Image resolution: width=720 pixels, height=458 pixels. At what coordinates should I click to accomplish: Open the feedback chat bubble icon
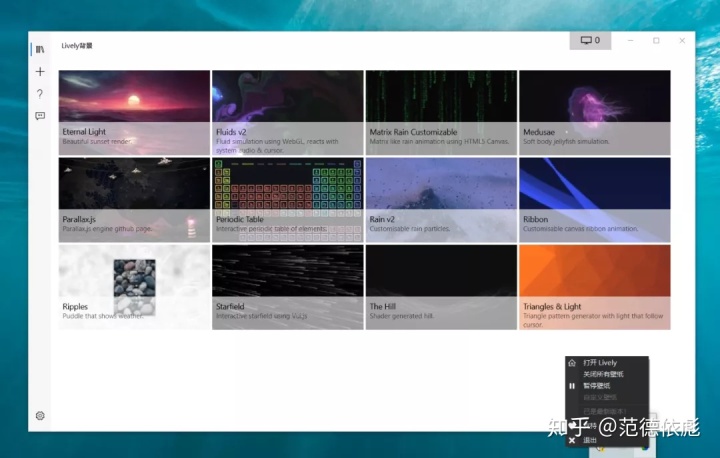(x=40, y=116)
